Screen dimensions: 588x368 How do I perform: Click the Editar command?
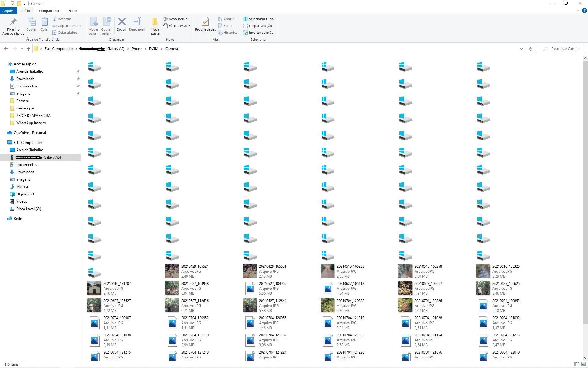click(x=226, y=26)
